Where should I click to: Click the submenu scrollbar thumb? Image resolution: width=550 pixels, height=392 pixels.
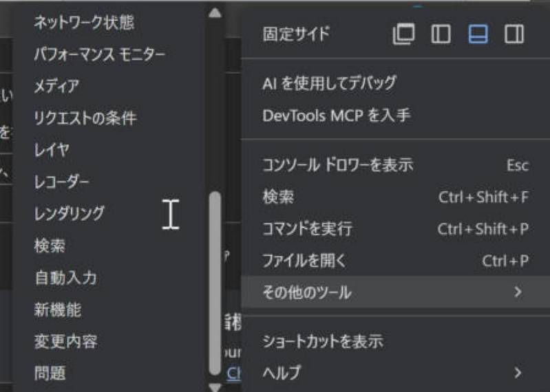click(x=215, y=283)
